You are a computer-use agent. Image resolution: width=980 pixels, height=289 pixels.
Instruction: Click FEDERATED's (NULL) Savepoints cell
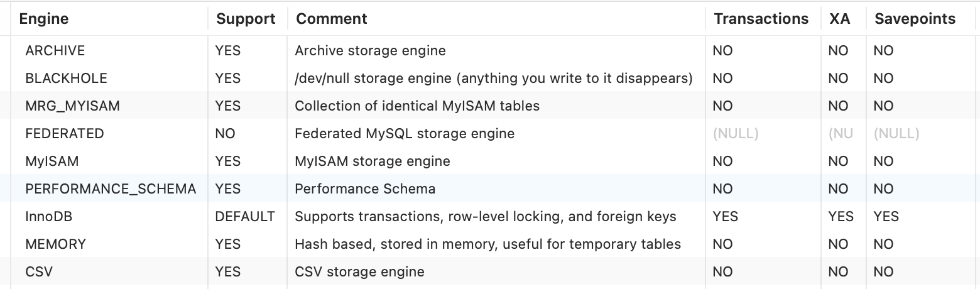click(x=896, y=134)
